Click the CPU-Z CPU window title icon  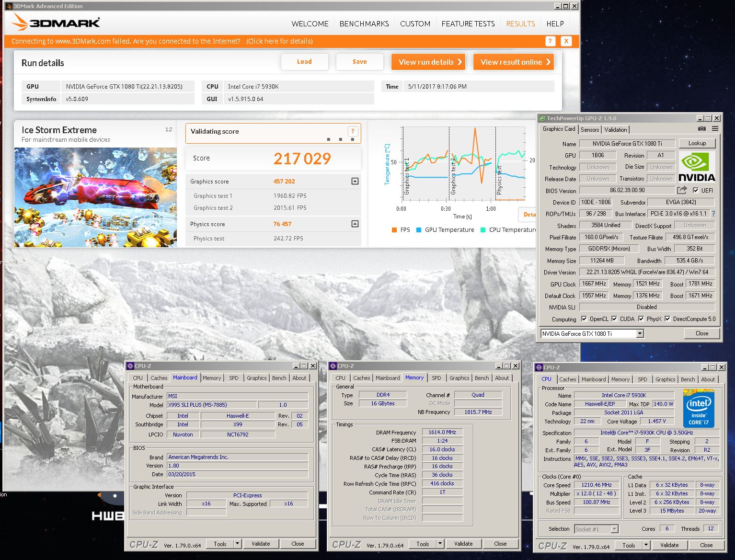(x=539, y=367)
